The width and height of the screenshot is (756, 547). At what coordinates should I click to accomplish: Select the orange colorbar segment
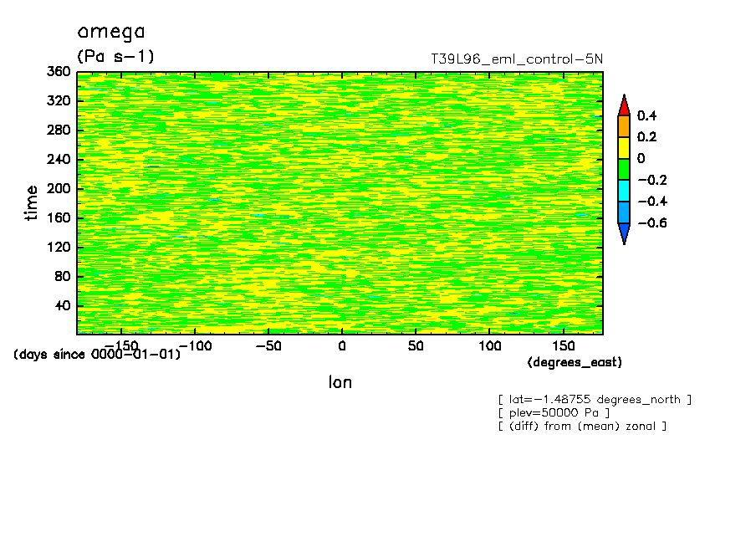(624, 126)
